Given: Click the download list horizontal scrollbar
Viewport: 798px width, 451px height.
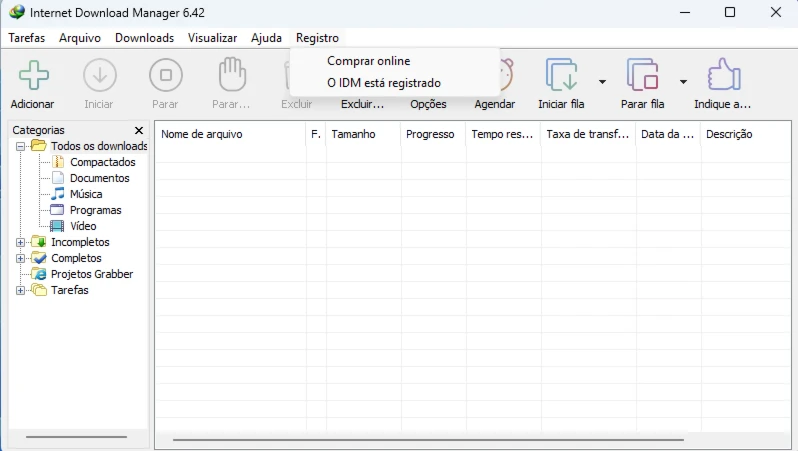Looking at the screenshot, I should click(428, 439).
